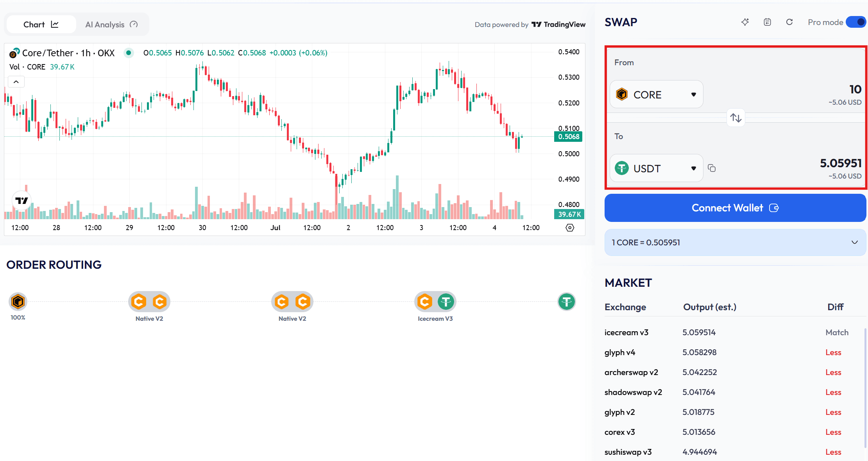This screenshot has height=461, width=868.
Task: Copy the USDT token address
Action: 712,168
